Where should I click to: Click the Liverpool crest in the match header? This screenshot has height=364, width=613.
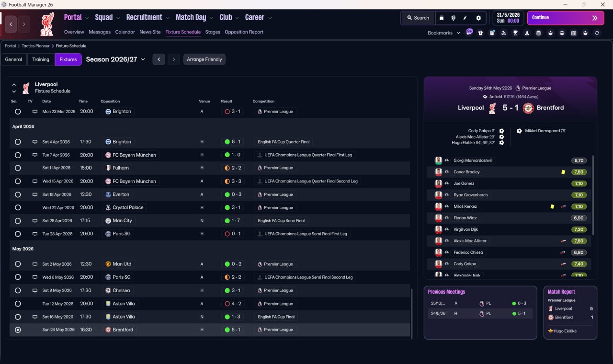click(492, 108)
